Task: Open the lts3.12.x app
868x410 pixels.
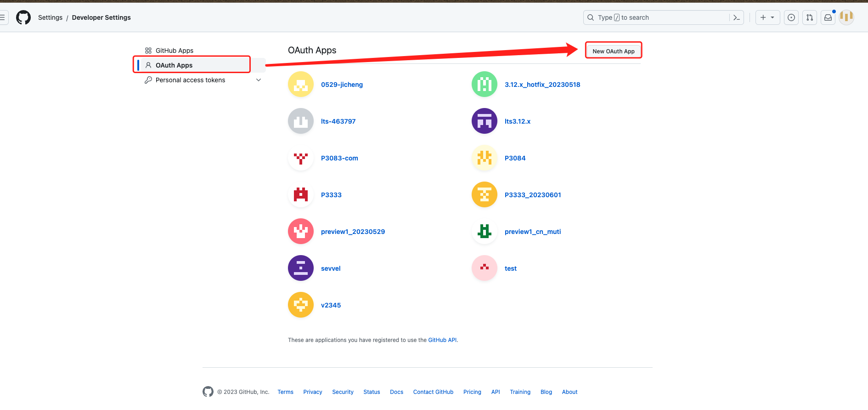Action: (x=518, y=121)
